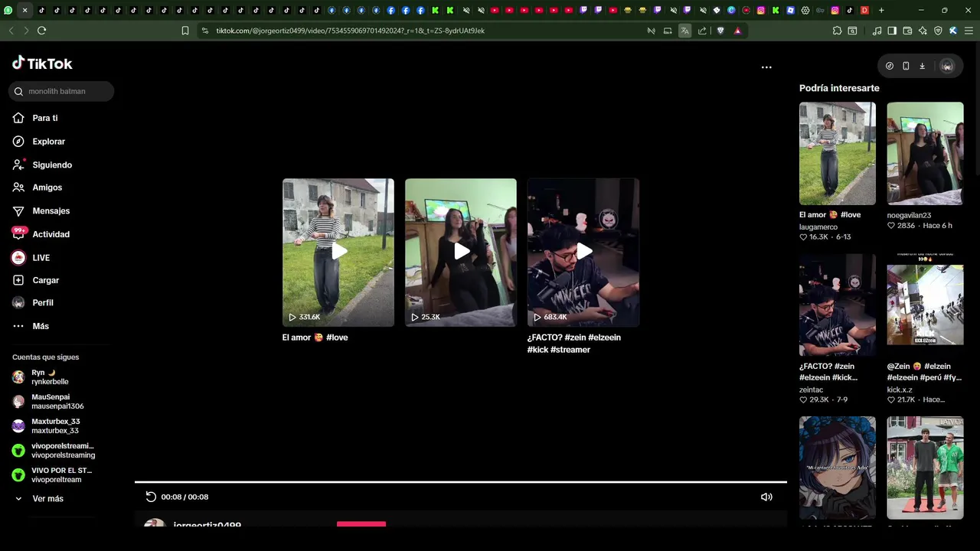This screenshot has height=551, width=980.
Task: Open video options three-dot menu
Action: (766, 67)
